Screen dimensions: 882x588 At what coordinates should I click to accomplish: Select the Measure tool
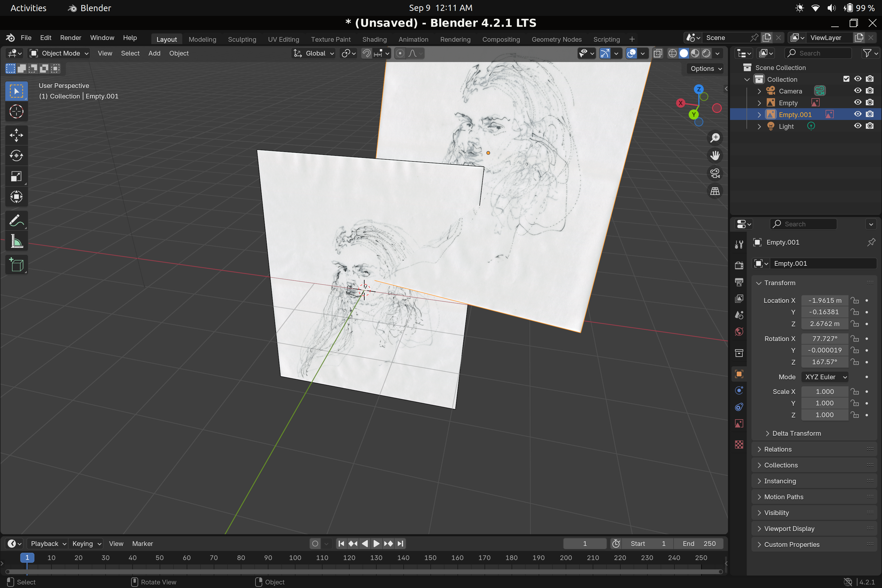tap(16, 241)
